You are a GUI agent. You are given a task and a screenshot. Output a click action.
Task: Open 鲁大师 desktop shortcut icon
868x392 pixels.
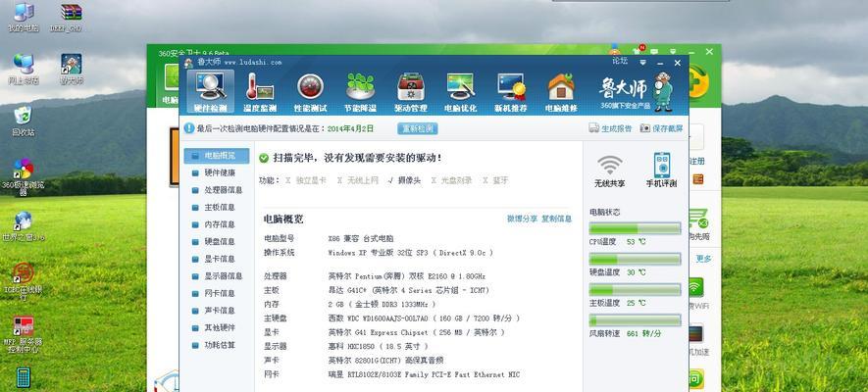(72, 70)
